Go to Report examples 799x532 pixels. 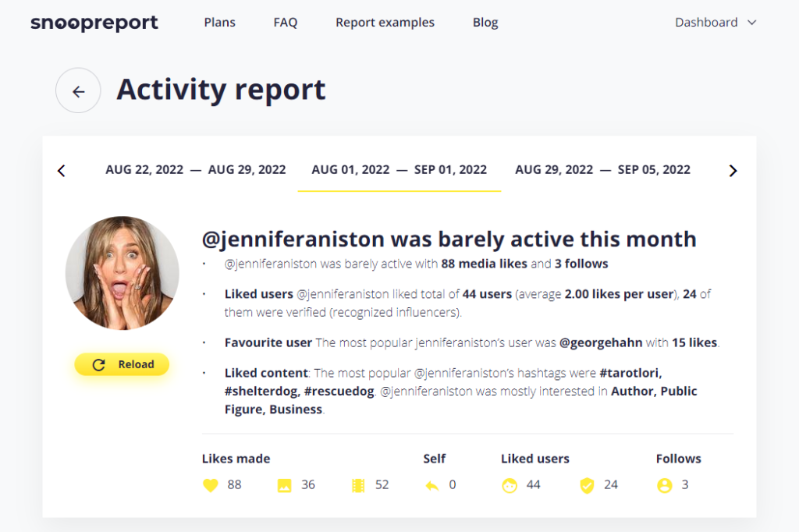(x=385, y=23)
